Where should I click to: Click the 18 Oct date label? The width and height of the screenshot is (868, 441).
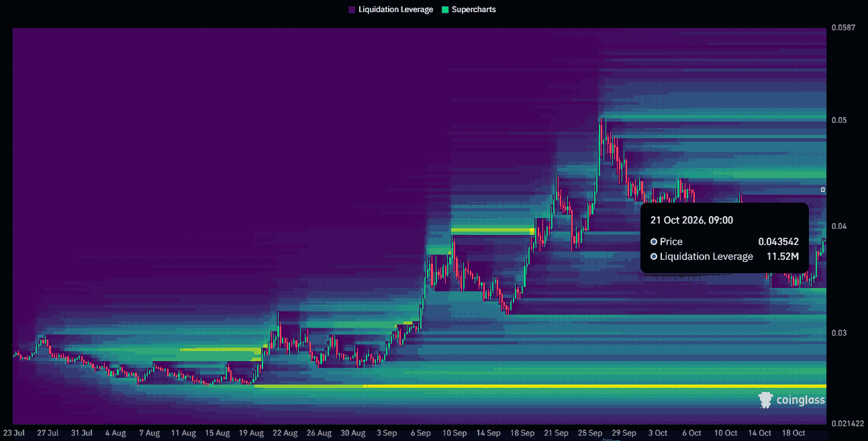point(793,433)
